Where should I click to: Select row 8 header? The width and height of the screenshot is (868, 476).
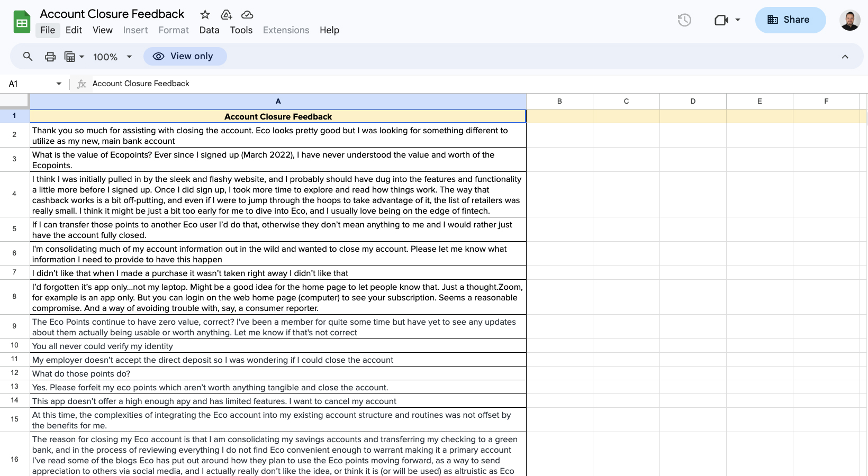click(14, 297)
